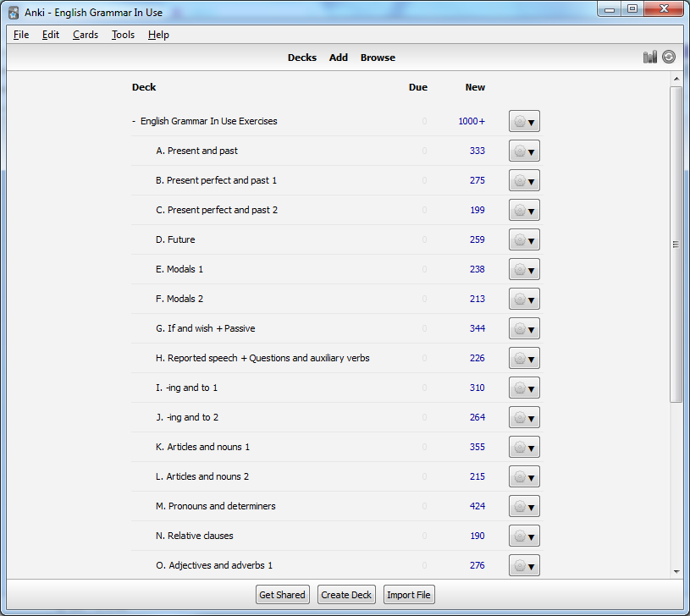Image resolution: width=690 pixels, height=616 pixels.
Task: Click the vertical scrollbar thumb of deck list
Action: point(676,244)
